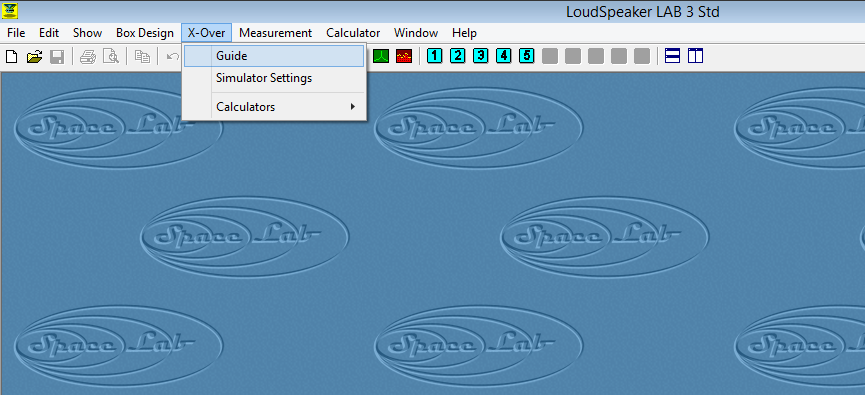The height and width of the screenshot is (395, 865).
Task: Select cyan number 1 toolbar button
Action: (435, 56)
